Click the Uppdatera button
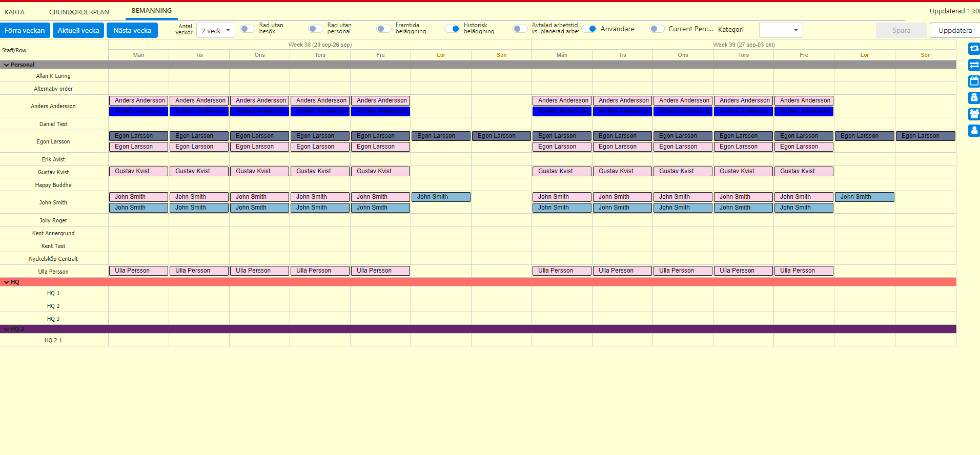 click(x=955, y=30)
